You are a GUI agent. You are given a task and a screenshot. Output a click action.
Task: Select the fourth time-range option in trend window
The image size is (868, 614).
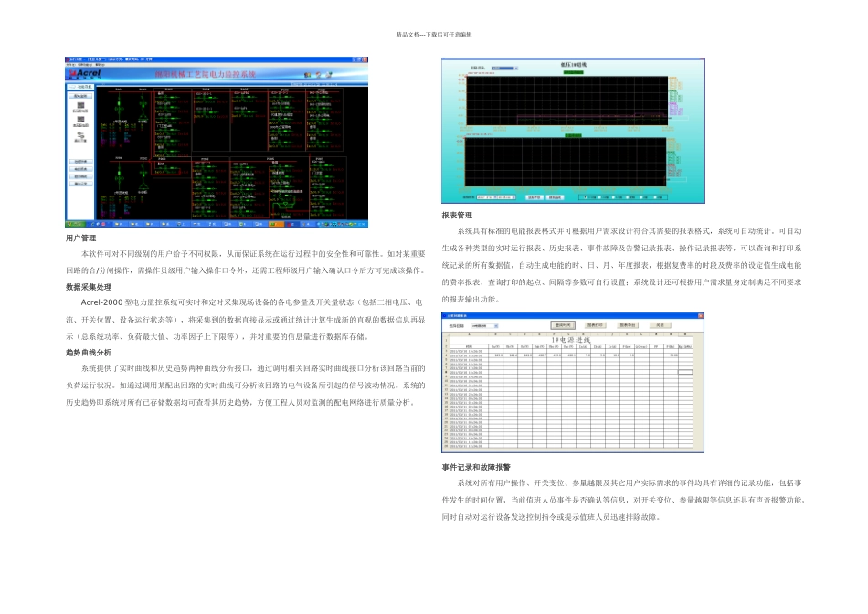pyautogui.click(x=631, y=197)
